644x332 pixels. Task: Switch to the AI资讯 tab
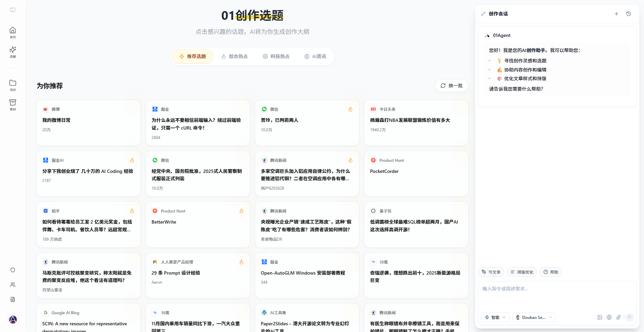pos(315,56)
